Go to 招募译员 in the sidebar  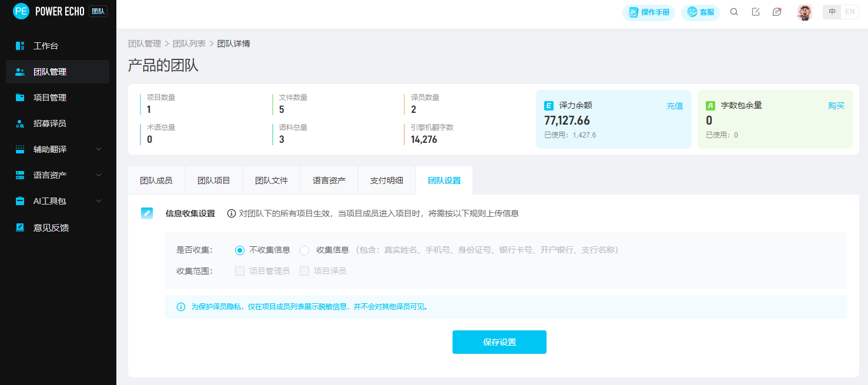(x=50, y=123)
